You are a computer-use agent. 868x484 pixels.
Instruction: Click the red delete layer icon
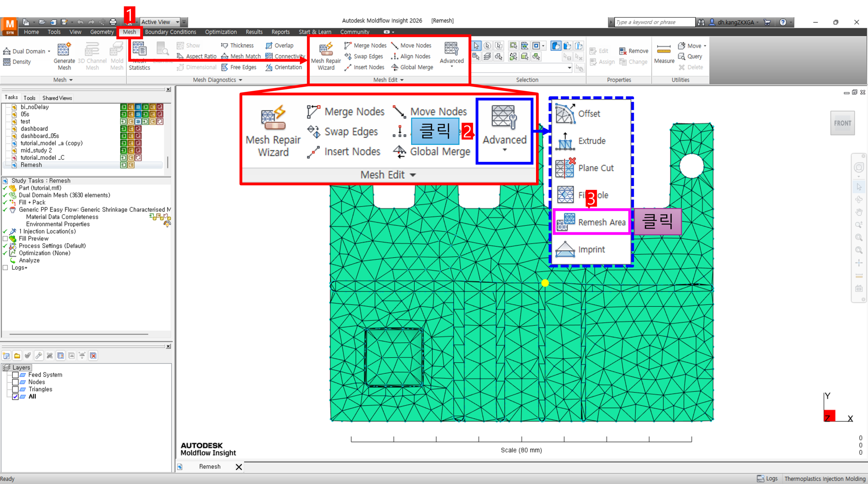(93, 355)
